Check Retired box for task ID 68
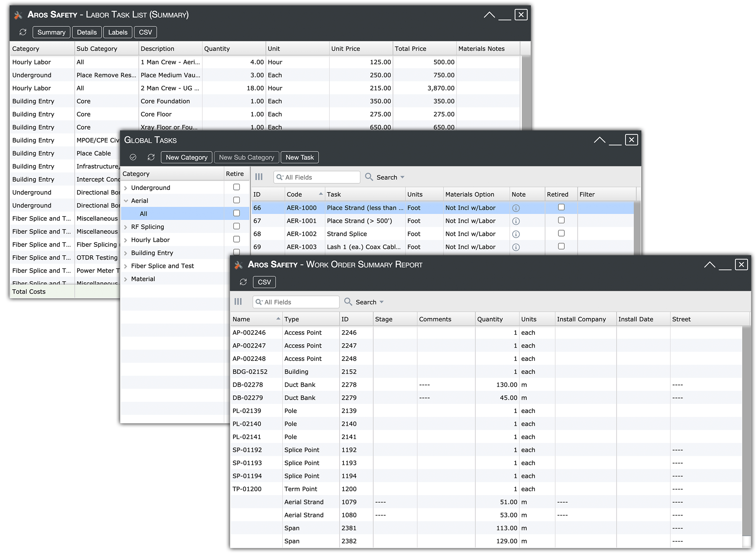Viewport: 756px width, 553px height. tap(561, 233)
